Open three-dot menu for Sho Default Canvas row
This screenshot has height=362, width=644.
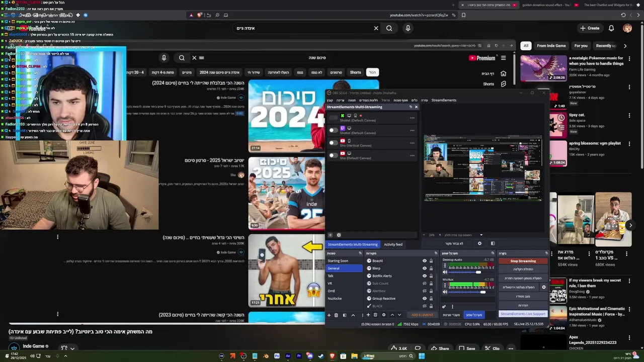[412, 155]
